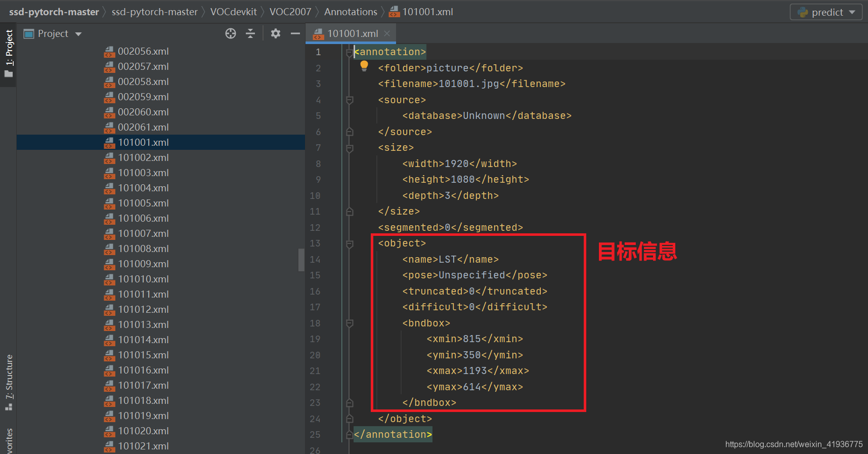Click the collapse all icon in Project panel

pos(250,33)
